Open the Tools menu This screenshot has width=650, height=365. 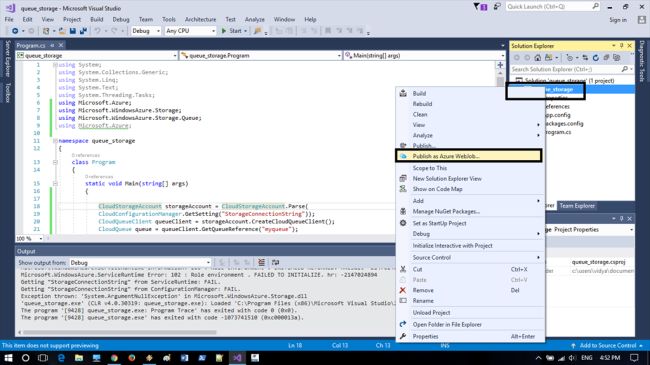[169, 19]
